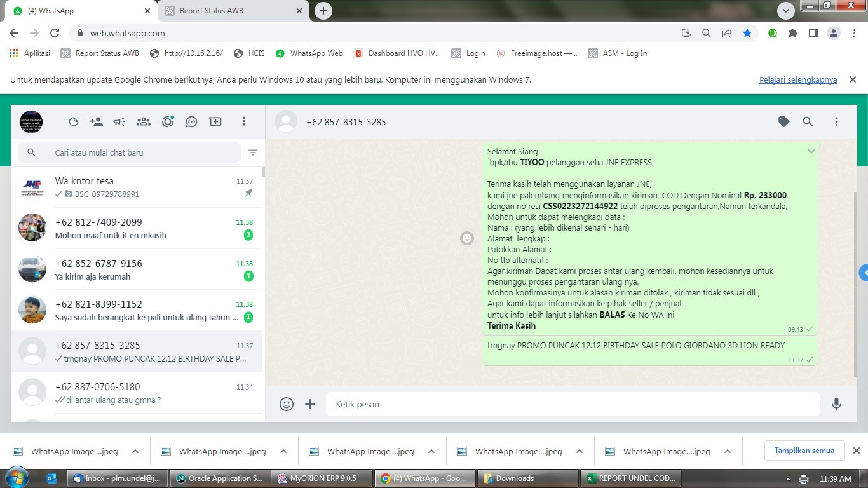Open the Freeimage.host bookmark

click(538, 53)
